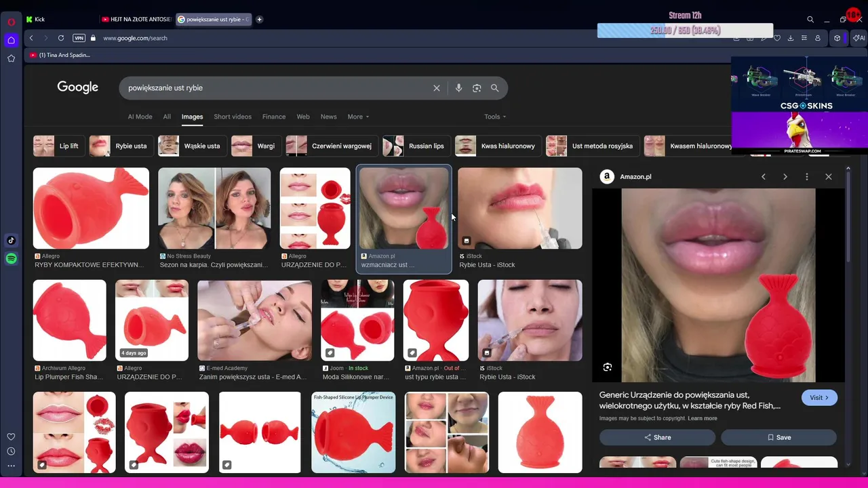Viewport: 868px width, 488px height.
Task: Open browser downloads icon in toolbar
Action: (791, 38)
